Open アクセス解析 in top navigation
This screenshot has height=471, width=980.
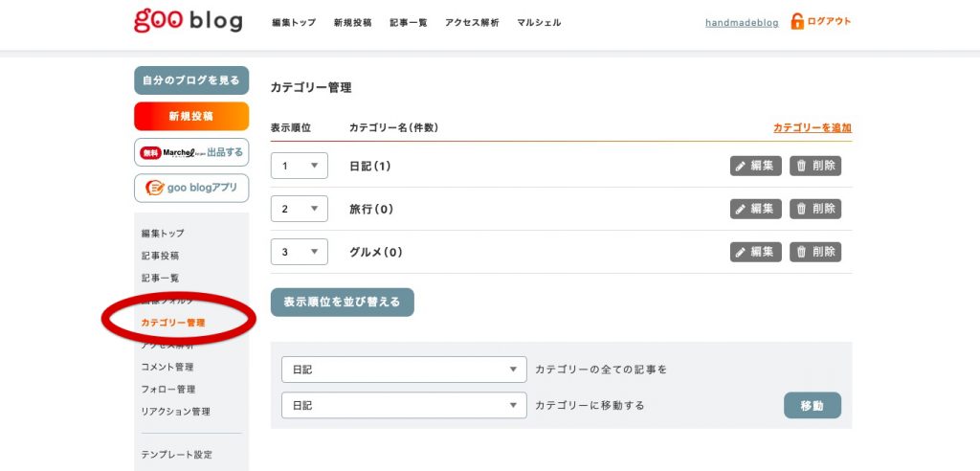coord(472,23)
